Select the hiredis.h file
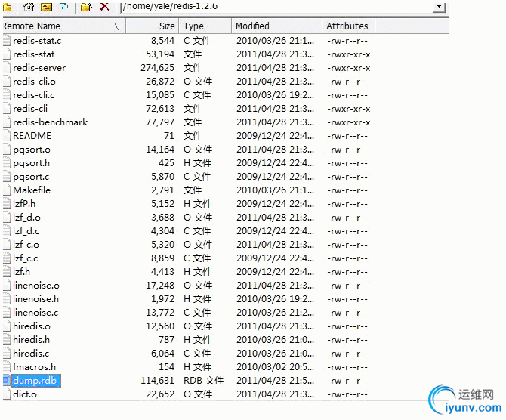The width and height of the screenshot is (506, 420). click(31, 340)
